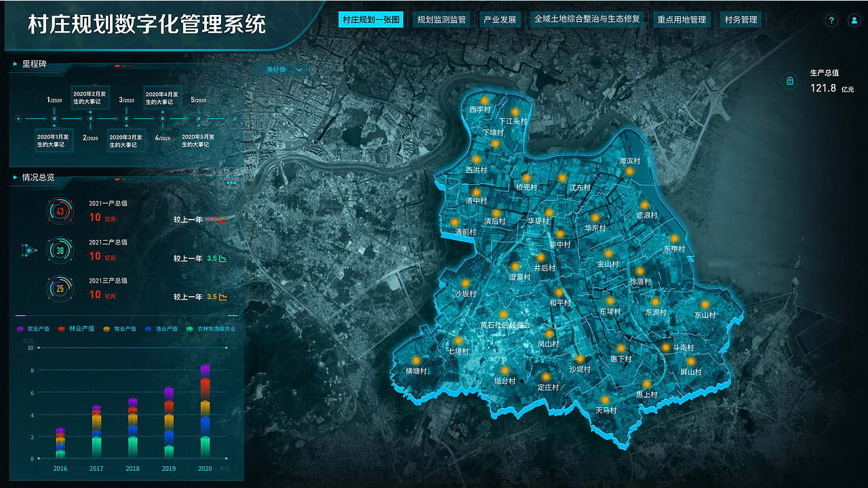Click the 和平村 map marker

tap(559, 292)
